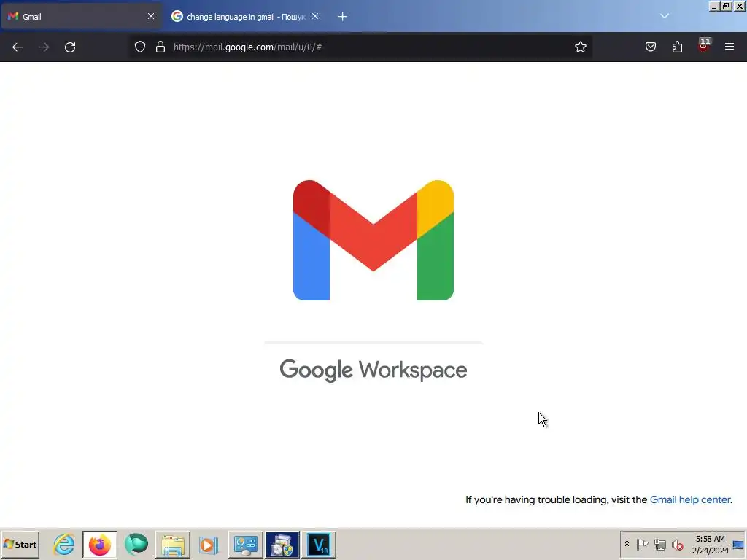Open the Windows Start menu
The height and width of the screenshot is (560, 747).
point(20,544)
